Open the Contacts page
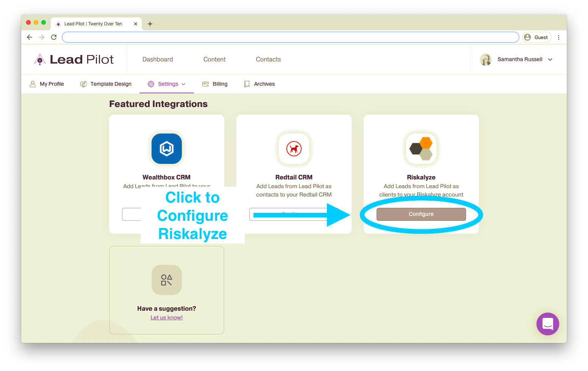The height and width of the screenshot is (371, 588). coord(268,60)
